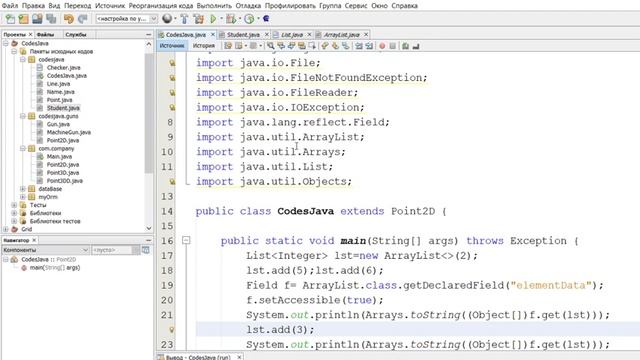Click the New Project toolbar icon
This screenshot has width=640, height=360.
[x=24, y=19]
